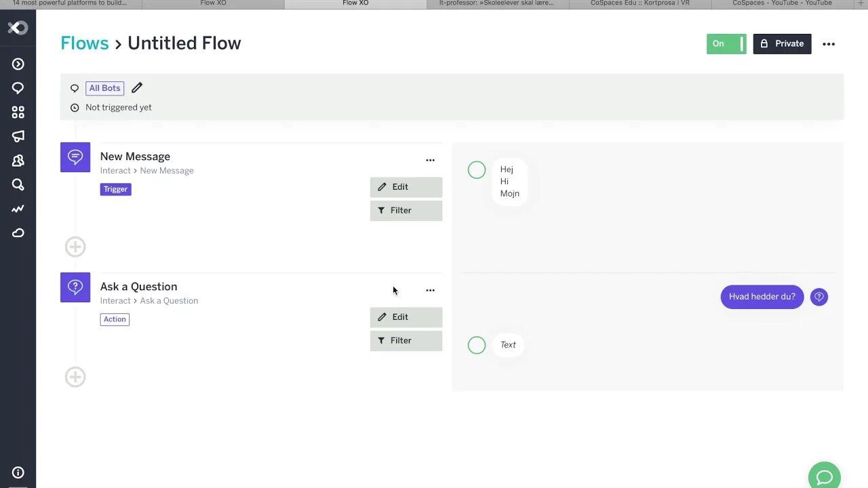Viewport: 868px width, 488px height.
Task: Open the New Message step options menu
Action: (430, 161)
